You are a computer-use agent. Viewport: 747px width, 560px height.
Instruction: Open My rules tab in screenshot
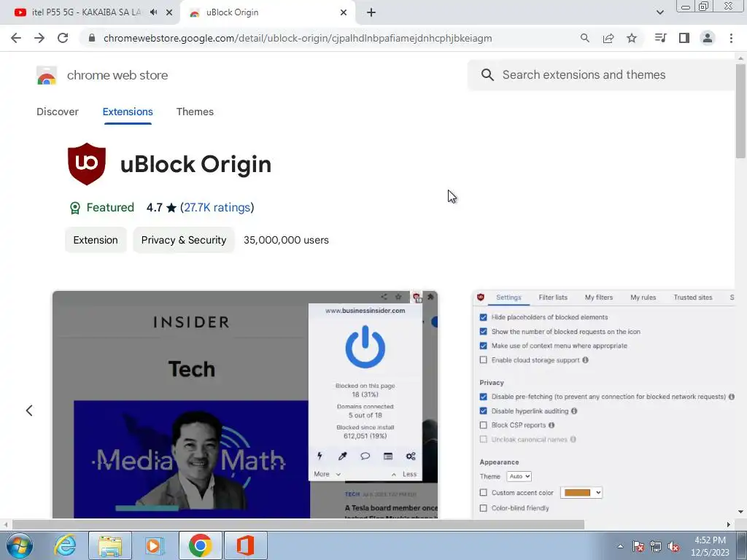(643, 297)
